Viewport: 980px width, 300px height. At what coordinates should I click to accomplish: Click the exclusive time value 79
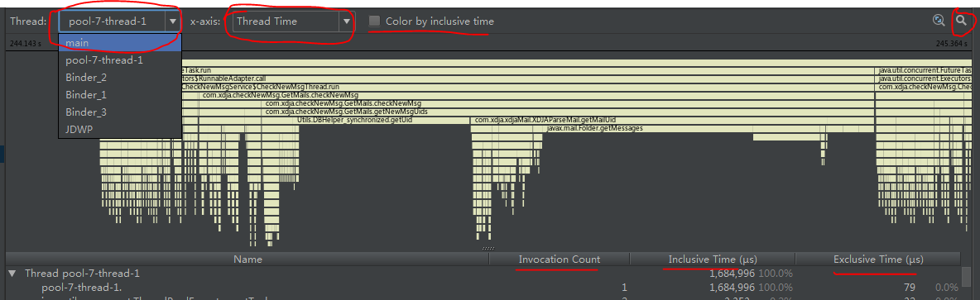(x=910, y=288)
